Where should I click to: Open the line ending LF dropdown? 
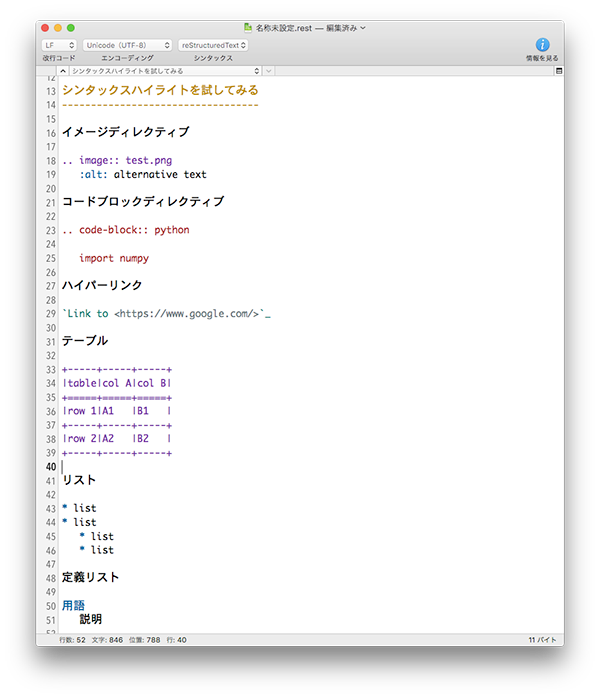59,45
